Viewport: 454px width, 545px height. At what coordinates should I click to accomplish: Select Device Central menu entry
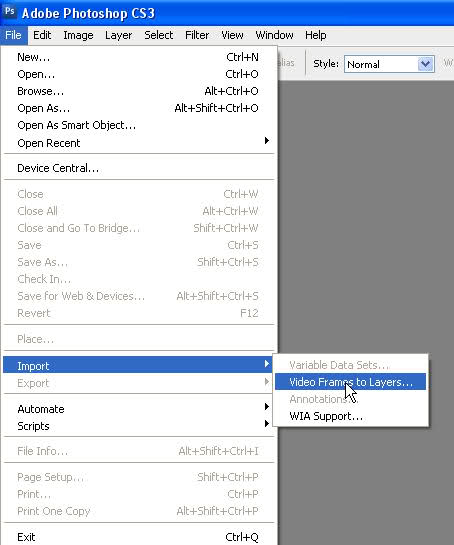coord(138,168)
